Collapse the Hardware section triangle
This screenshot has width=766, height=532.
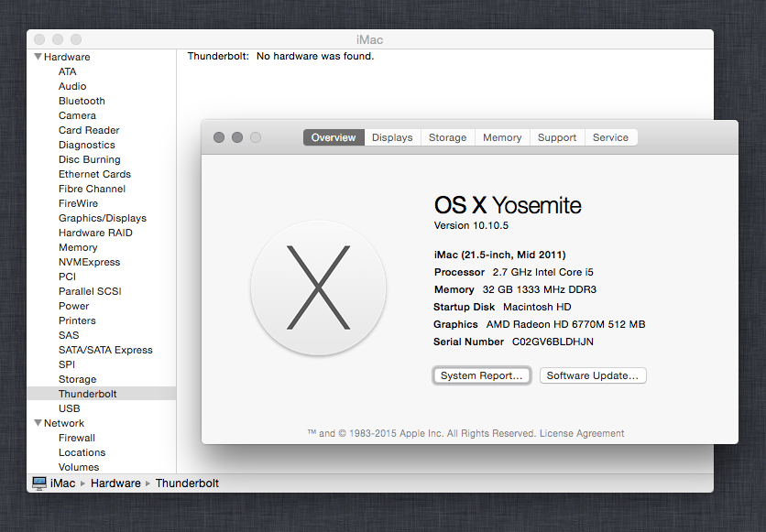click(x=38, y=57)
